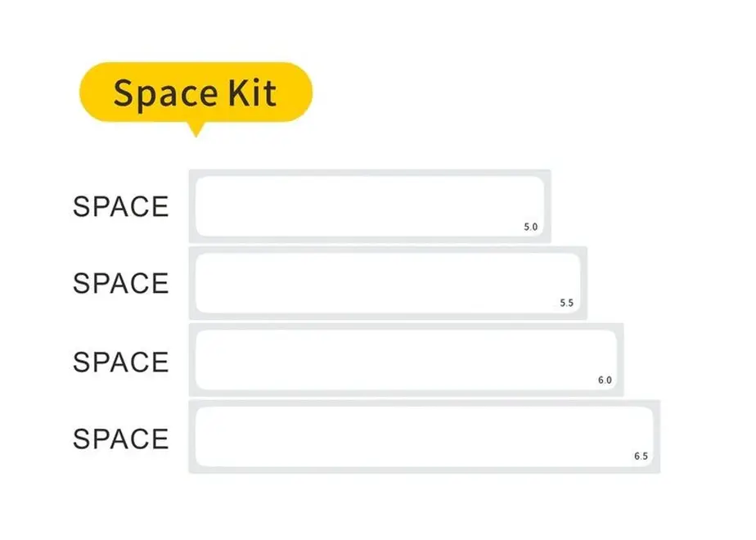Image resolution: width=756 pixels, height=540 pixels.
Task: Choose the 6.5 spacebar keycap's white surface
Action: tap(425, 436)
